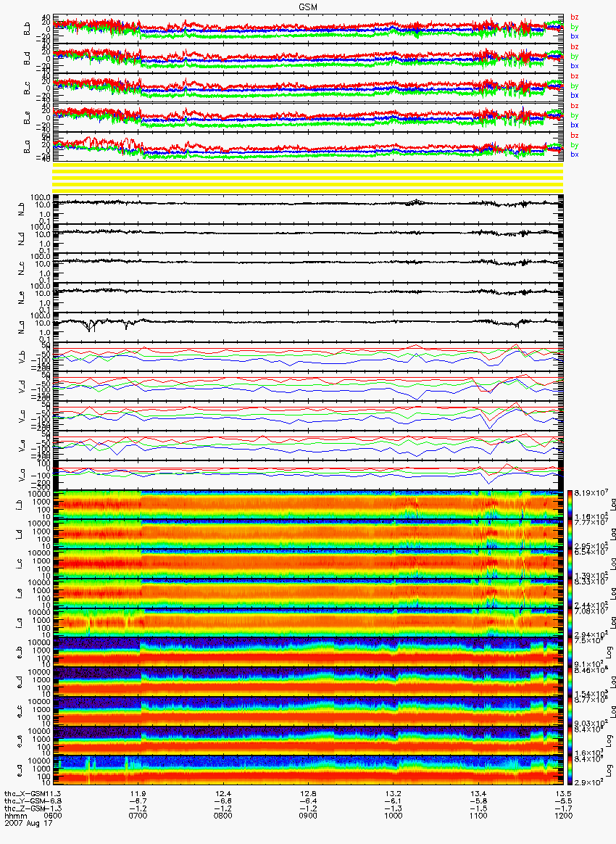Select the e_e electron spectrogram label
The image size is (616, 844).
18,742
